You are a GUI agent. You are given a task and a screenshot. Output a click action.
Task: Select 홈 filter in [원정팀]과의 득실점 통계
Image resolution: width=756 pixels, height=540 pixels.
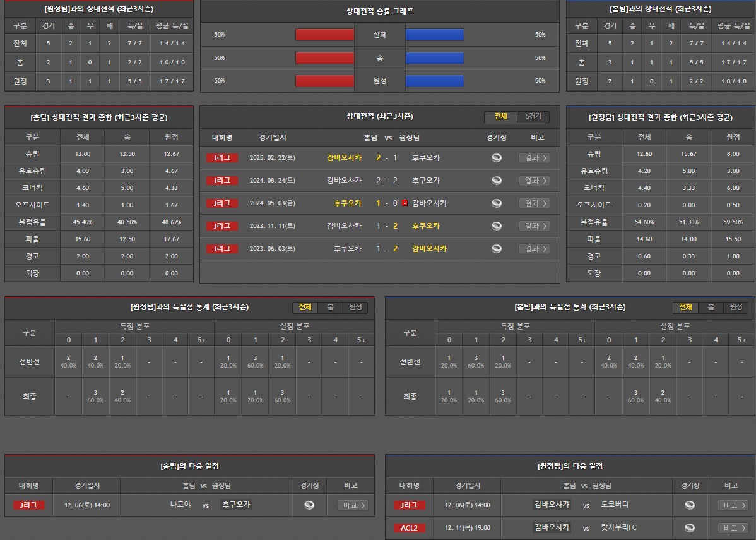330,308
